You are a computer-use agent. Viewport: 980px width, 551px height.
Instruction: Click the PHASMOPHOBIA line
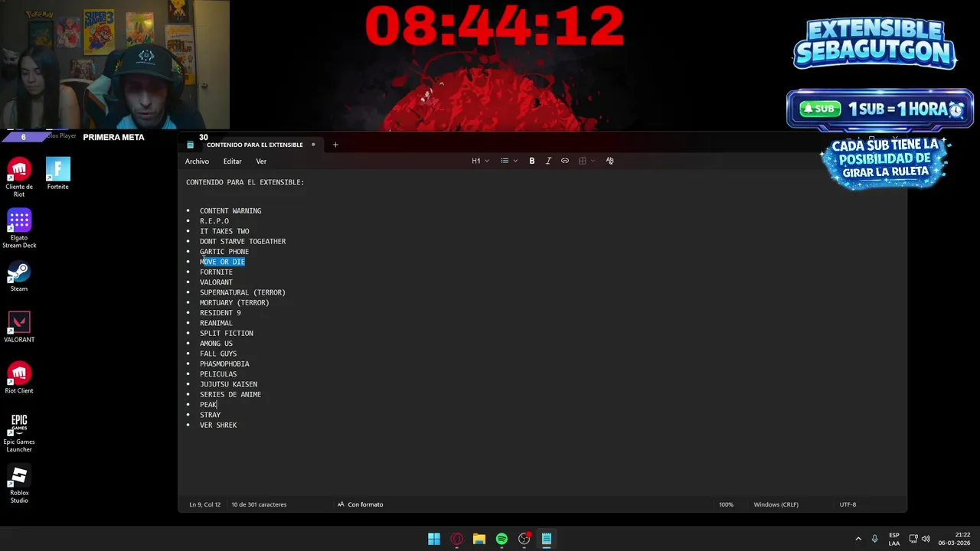coord(224,364)
